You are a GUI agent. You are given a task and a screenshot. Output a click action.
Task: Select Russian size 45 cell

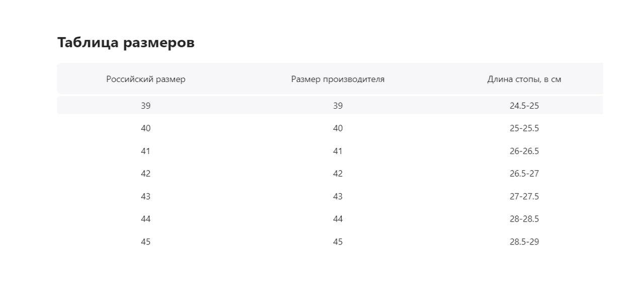tap(146, 242)
